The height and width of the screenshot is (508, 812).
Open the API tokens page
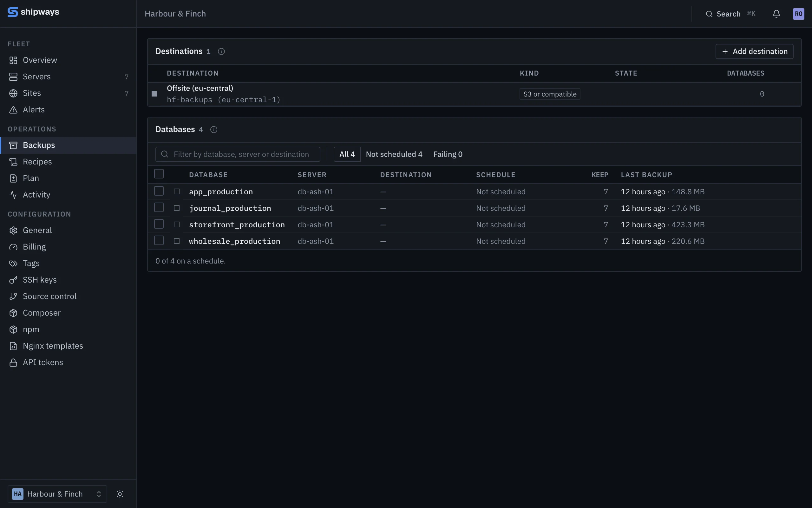tap(68, 362)
